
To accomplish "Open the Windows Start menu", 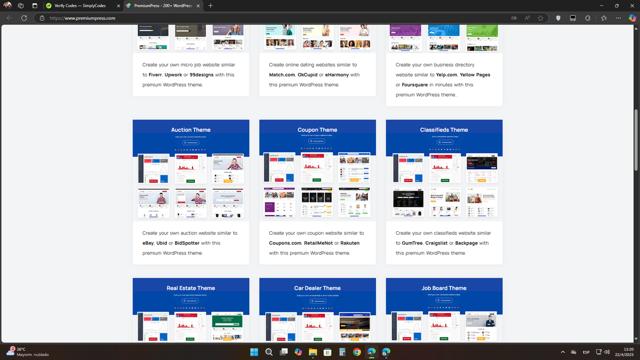I will [254, 352].
